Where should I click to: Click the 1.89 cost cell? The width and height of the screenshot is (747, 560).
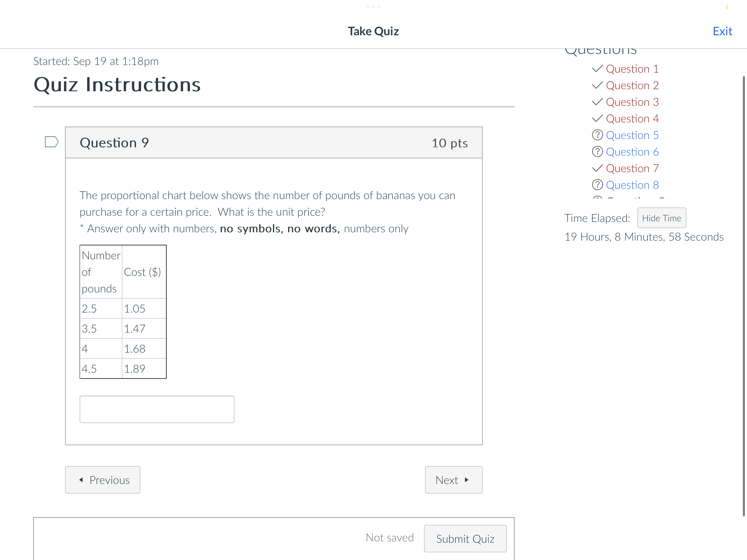[144, 368]
